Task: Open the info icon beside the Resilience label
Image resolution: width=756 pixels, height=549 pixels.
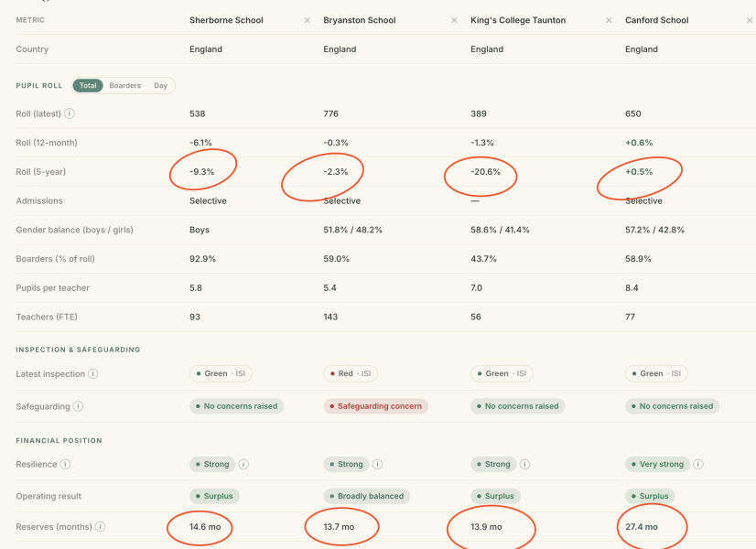Action: point(65,464)
